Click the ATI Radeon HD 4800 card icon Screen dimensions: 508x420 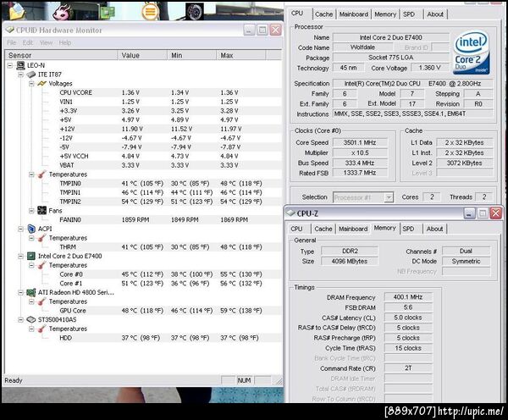pyautogui.click(x=31, y=292)
